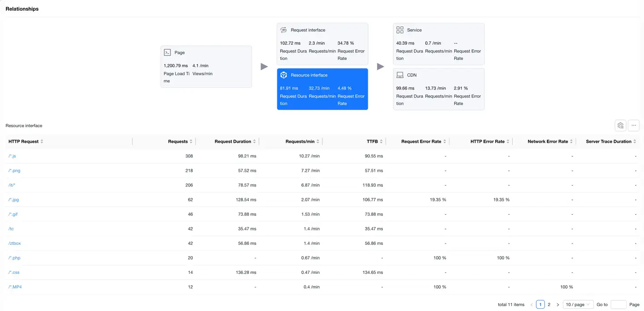Open the 10 / page size dropdown

pos(578,305)
